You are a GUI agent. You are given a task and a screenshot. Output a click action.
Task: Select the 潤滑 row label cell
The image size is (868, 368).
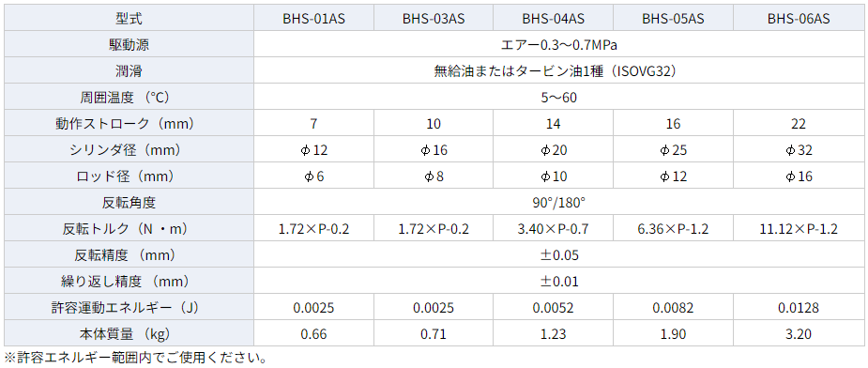[x=129, y=71]
